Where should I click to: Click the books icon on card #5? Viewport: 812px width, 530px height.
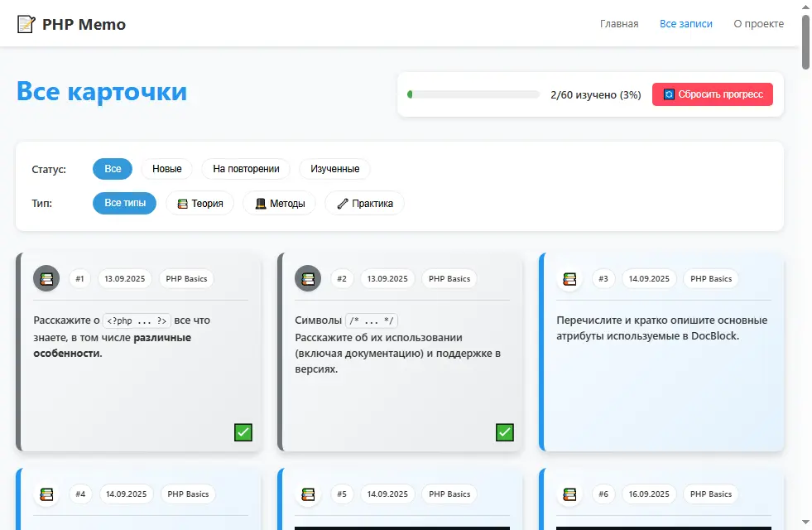point(308,494)
